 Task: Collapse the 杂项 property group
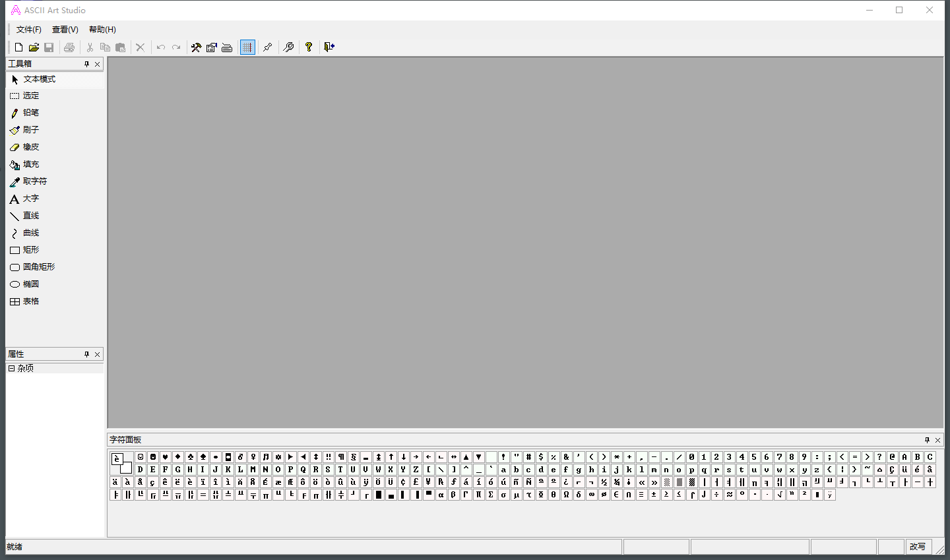coord(11,369)
